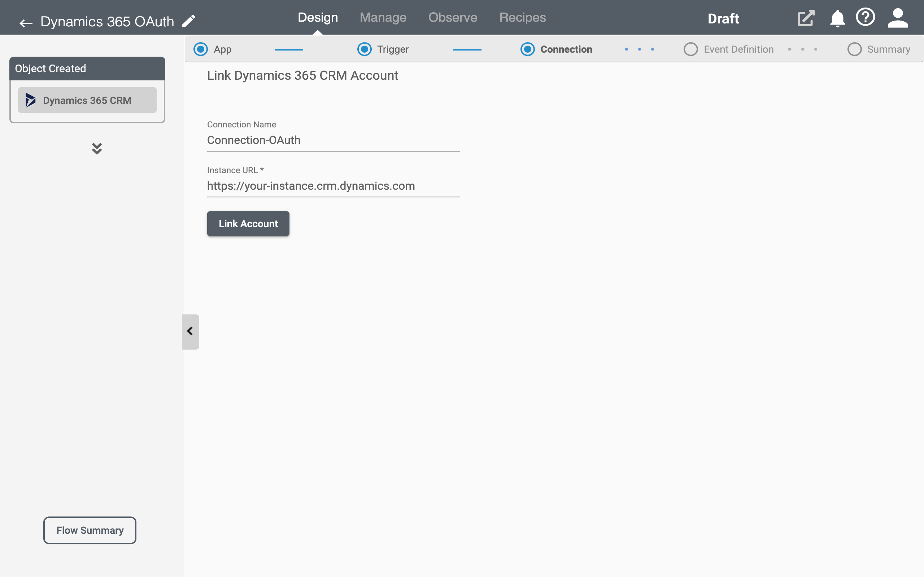This screenshot has height=577, width=924.
Task: Click the notifications bell icon
Action: [837, 18]
